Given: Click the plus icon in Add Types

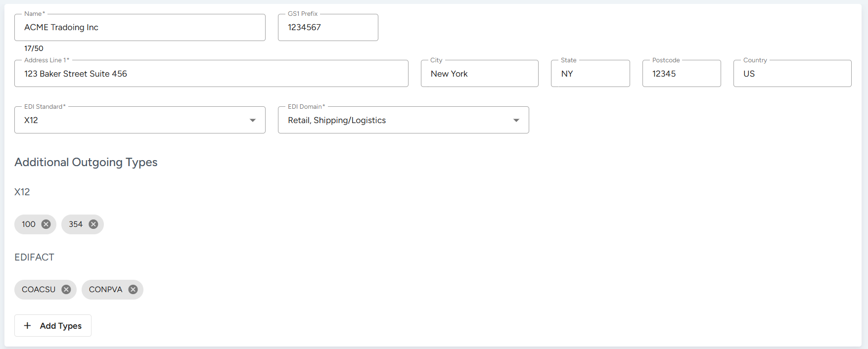Looking at the screenshot, I should pos(28,326).
